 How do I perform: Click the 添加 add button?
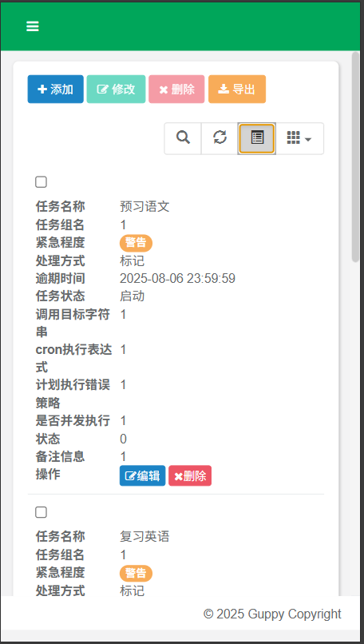point(55,89)
